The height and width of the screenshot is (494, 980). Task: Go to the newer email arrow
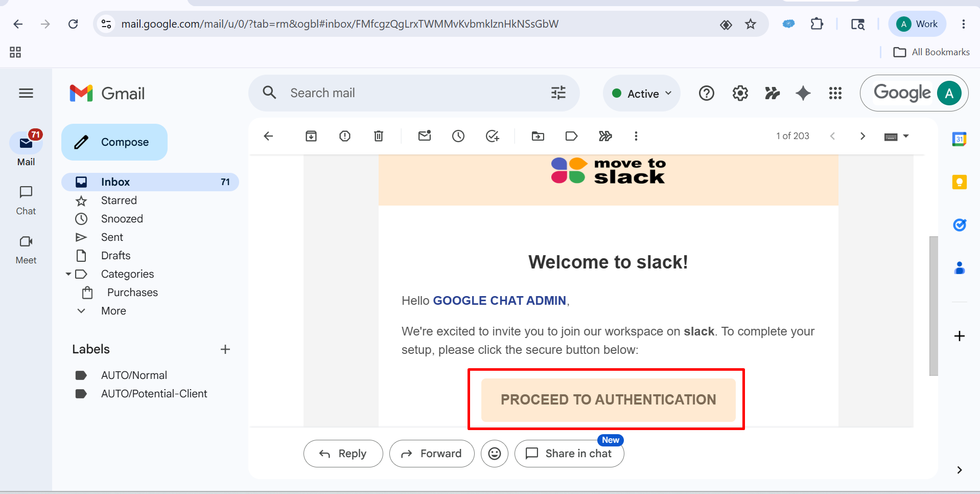pos(833,136)
